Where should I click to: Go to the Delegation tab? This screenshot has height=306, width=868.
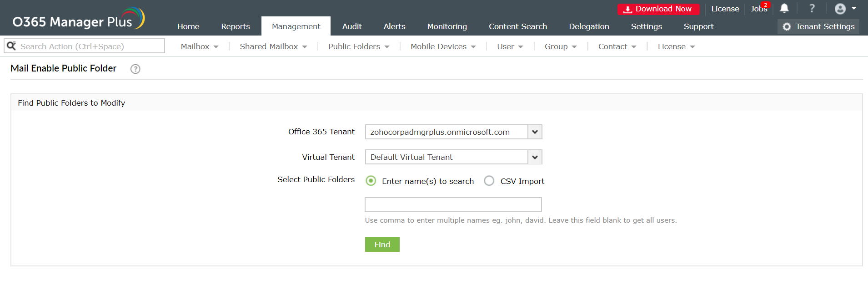pyautogui.click(x=589, y=26)
